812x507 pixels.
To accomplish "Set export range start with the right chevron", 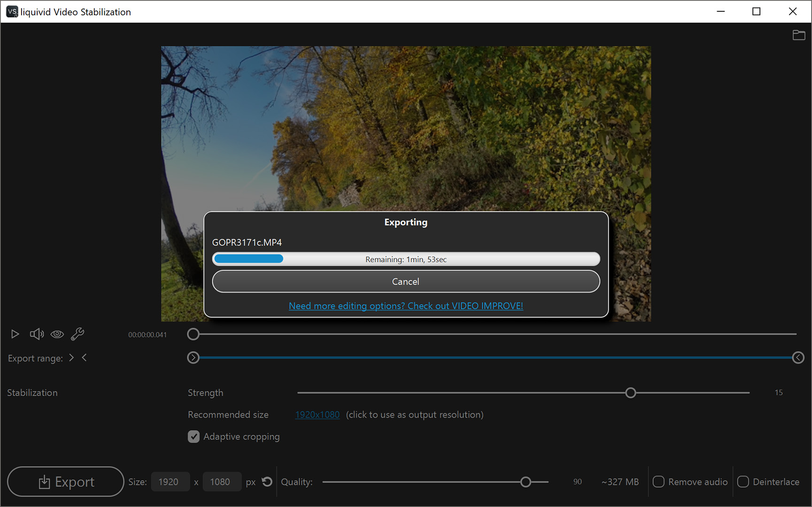I will point(71,358).
